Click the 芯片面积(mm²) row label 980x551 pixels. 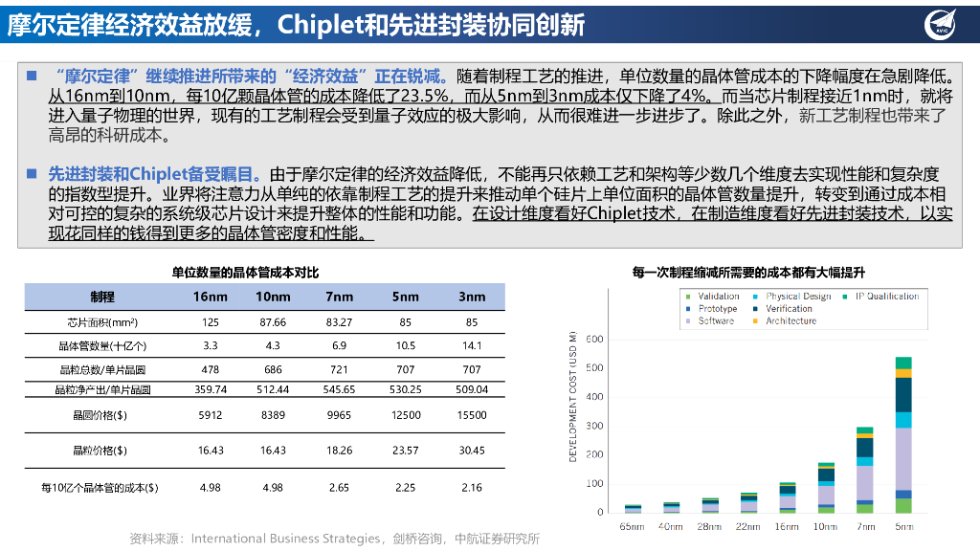101,322
